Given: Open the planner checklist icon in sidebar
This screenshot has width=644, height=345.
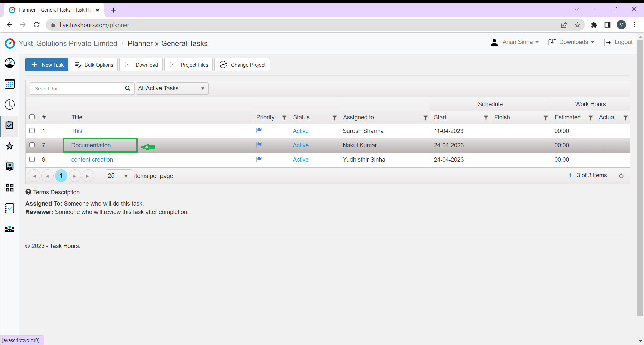Looking at the screenshot, I should tap(10, 125).
